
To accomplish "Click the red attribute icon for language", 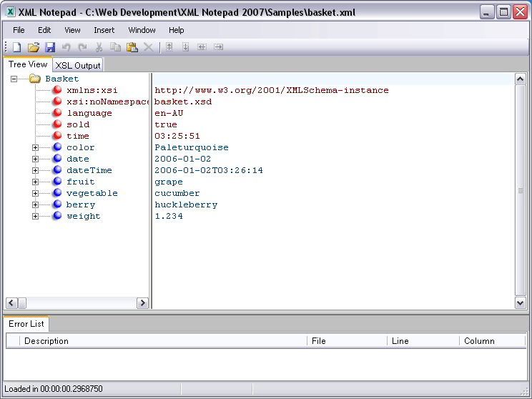I will coord(57,113).
